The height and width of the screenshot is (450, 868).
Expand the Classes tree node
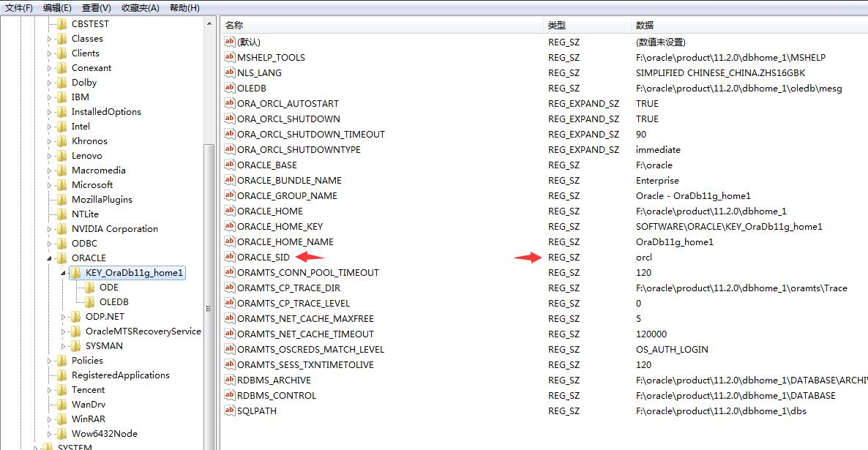[x=49, y=39]
